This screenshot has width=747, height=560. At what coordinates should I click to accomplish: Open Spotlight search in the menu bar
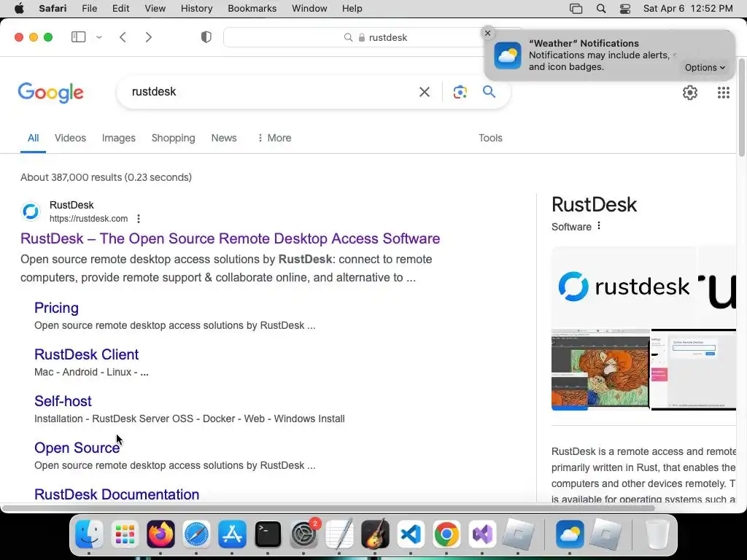pyautogui.click(x=601, y=9)
